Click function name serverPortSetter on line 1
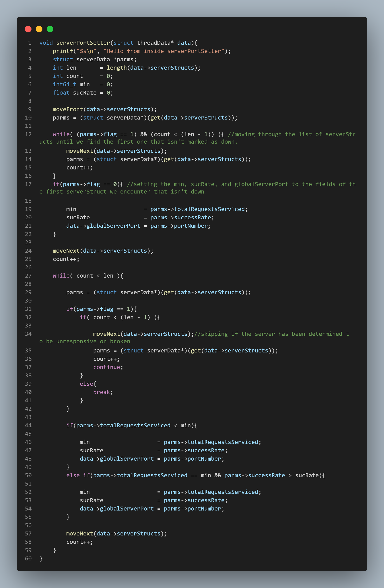This screenshot has width=384, height=588. pyautogui.click(x=83, y=43)
